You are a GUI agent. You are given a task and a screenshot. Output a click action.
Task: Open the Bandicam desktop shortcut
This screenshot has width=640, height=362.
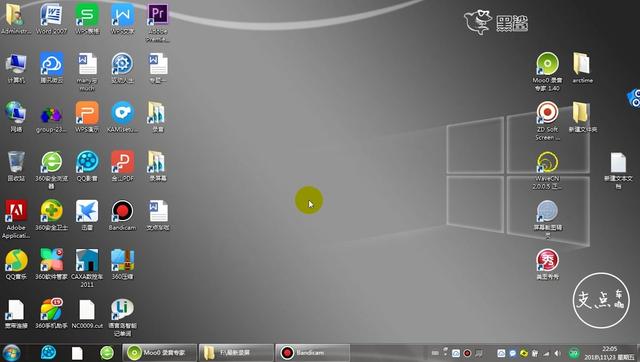[x=122, y=215]
